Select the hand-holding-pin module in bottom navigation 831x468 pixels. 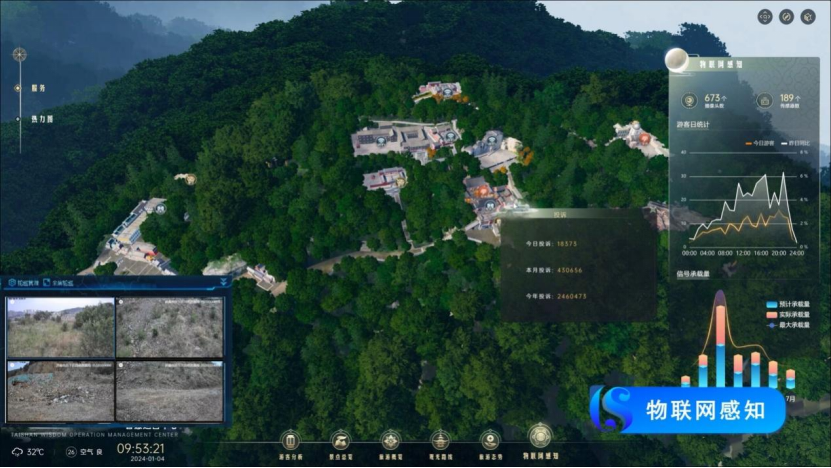click(490, 444)
